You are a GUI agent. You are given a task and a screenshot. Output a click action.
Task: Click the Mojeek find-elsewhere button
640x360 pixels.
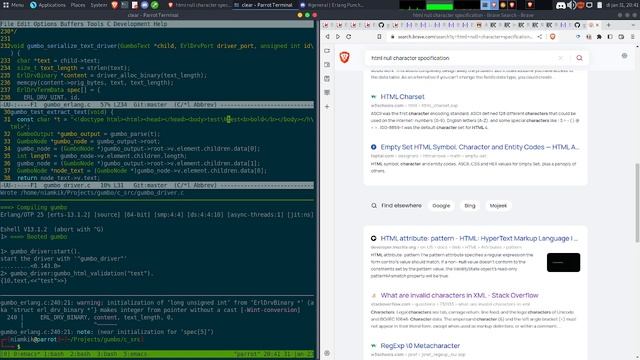click(x=498, y=206)
